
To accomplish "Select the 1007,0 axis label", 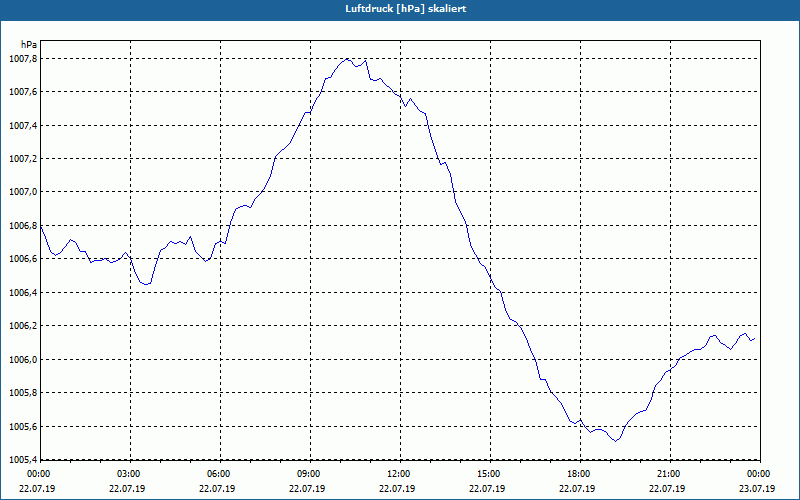I will [23, 192].
